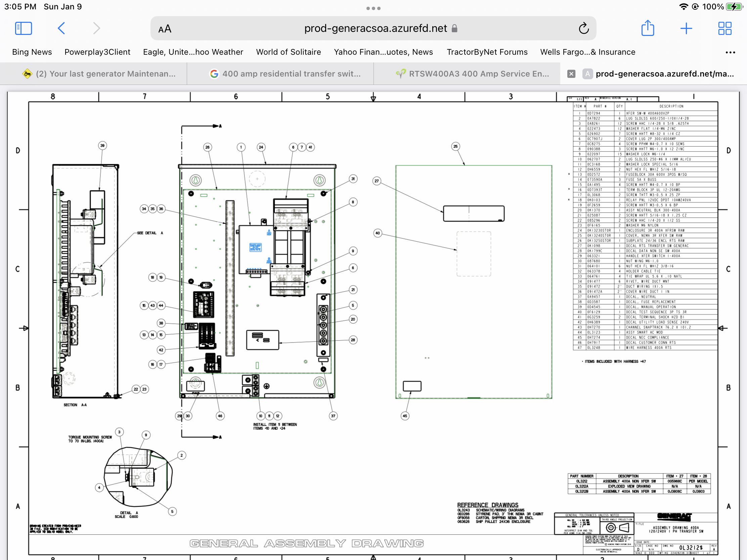Open Yahoo Finance quotes bookmark
The width and height of the screenshot is (747, 560).
pos(383,52)
